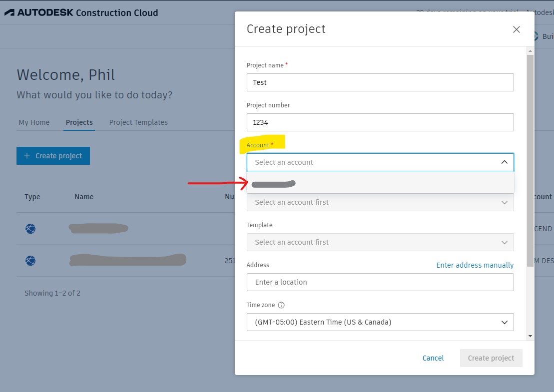Image resolution: width=554 pixels, height=392 pixels.
Task: Click the globe type icon on the first project row
Action: (30, 228)
